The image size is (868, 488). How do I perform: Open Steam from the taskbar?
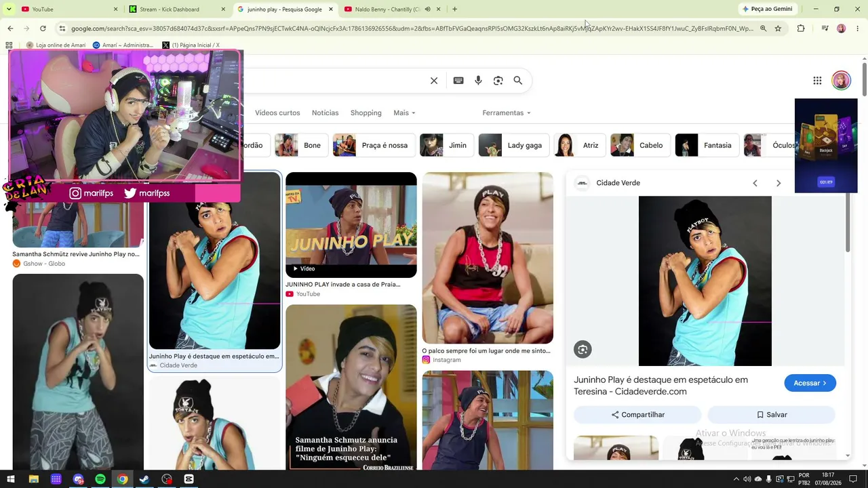(144, 479)
